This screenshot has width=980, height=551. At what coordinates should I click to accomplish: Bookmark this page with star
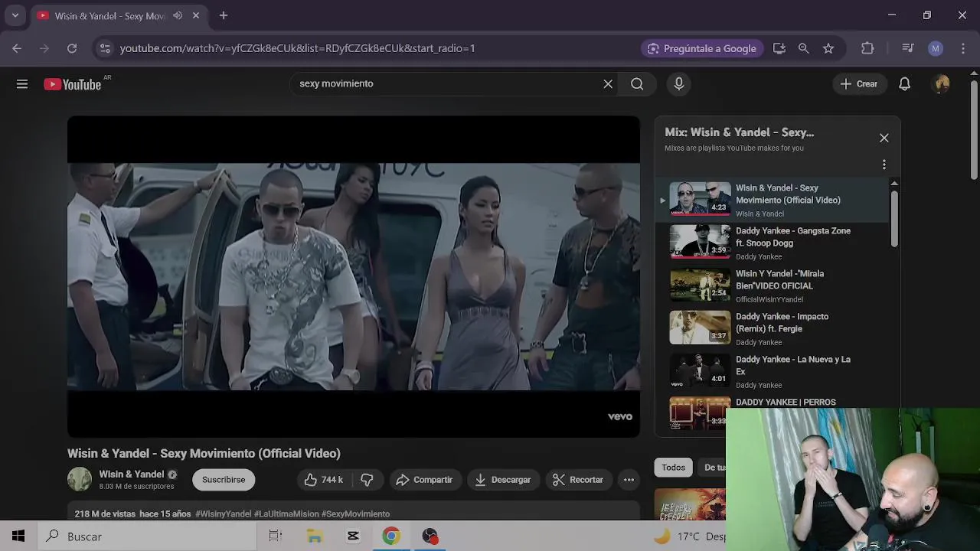click(x=828, y=48)
